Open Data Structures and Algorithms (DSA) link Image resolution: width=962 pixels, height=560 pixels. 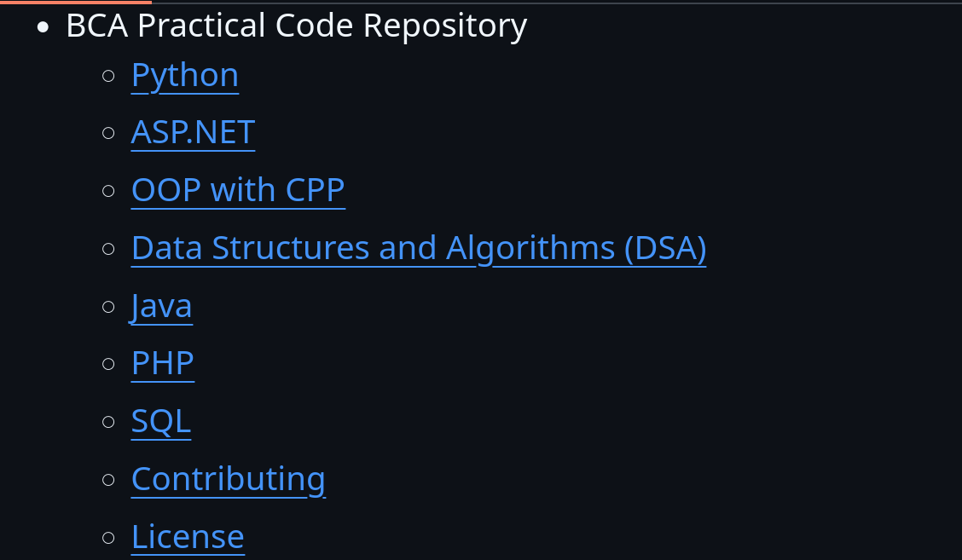(x=418, y=248)
